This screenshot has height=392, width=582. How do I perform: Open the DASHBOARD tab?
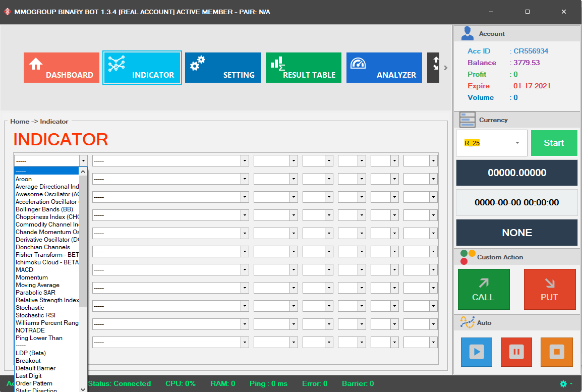62,68
